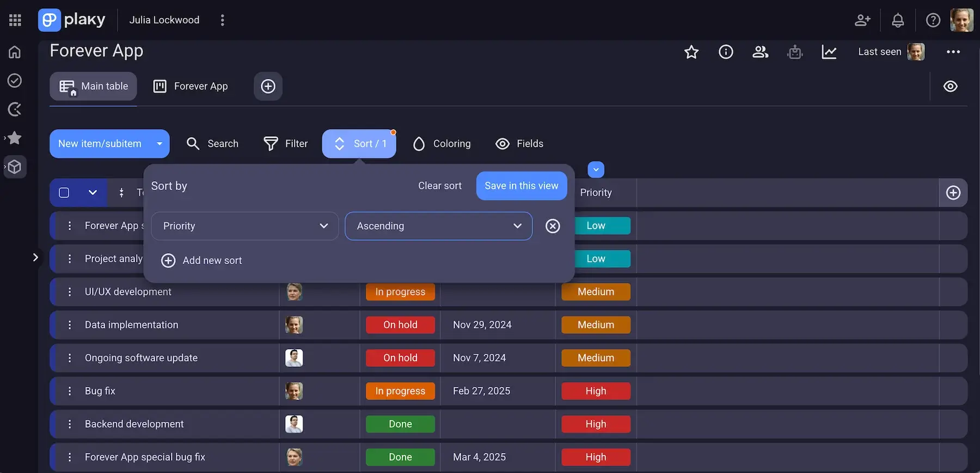Image resolution: width=980 pixels, height=473 pixels.
Task: Open profile avatar in top right
Action: [x=961, y=20]
